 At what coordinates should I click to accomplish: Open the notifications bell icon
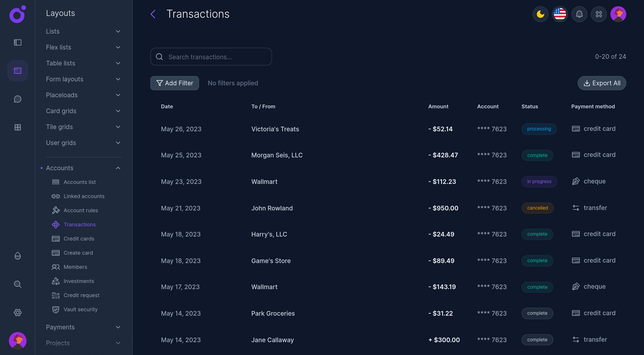click(579, 14)
